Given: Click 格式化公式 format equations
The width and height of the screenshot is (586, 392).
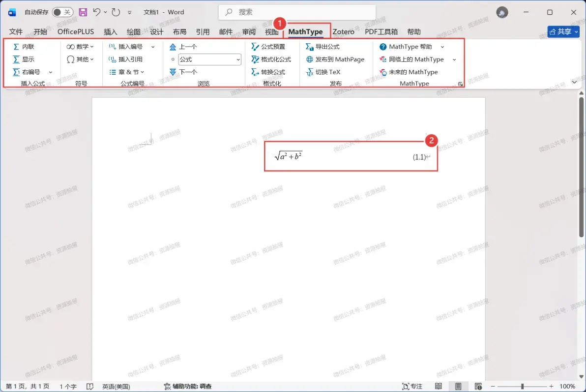Looking at the screenshot, I should click(x=271, y=59).
